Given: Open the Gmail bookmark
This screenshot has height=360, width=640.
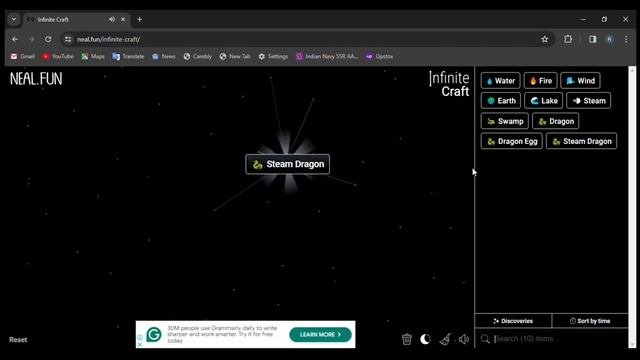Looking at the screenshot, I should point(22,56).
